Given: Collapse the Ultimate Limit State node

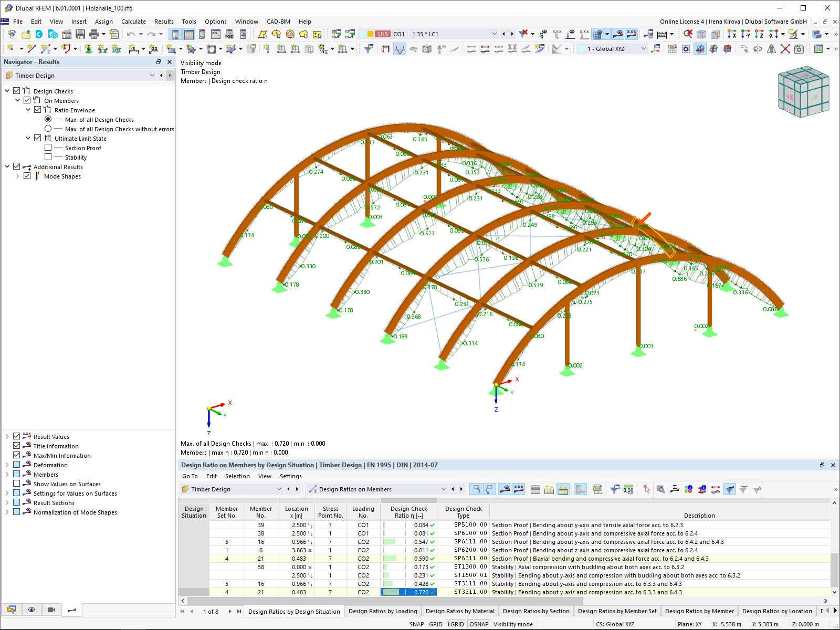Looking at the screenshot, I should click(28, 138).
